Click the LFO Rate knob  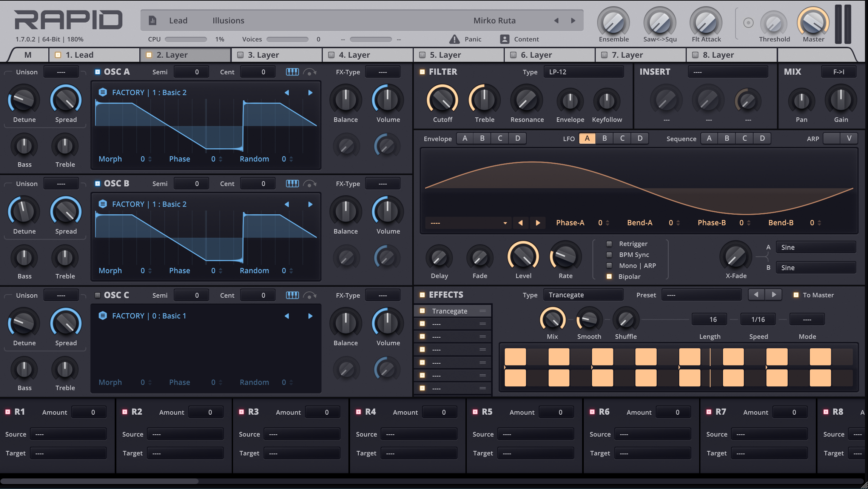(x=565, y=257)
